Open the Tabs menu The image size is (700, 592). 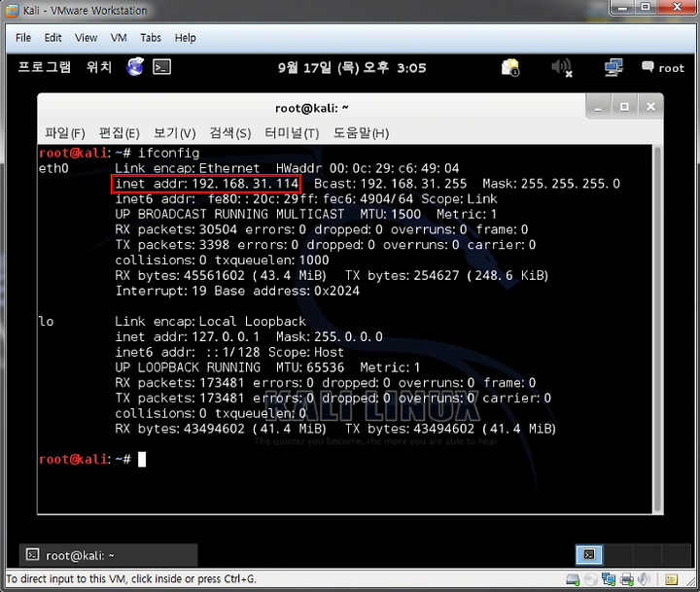click(x=151, y=38)
